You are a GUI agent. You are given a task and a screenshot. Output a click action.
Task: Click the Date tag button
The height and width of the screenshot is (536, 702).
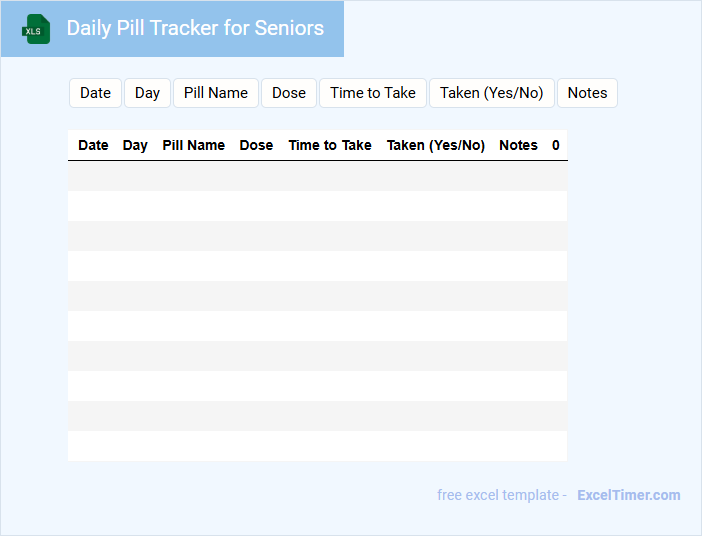(95, 93)
